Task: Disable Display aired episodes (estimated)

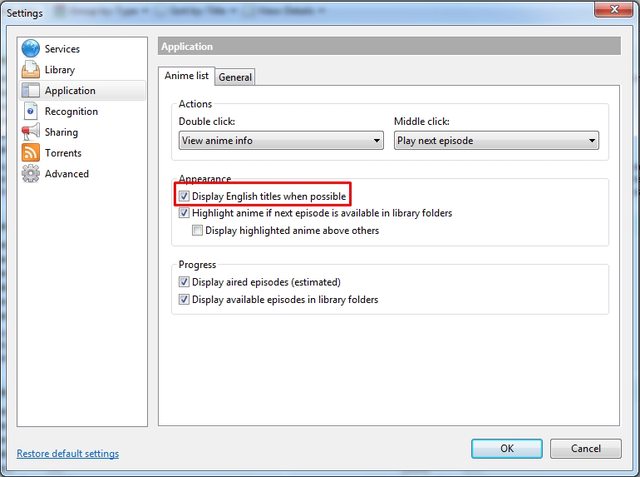Action: click(x=184, y=282)
